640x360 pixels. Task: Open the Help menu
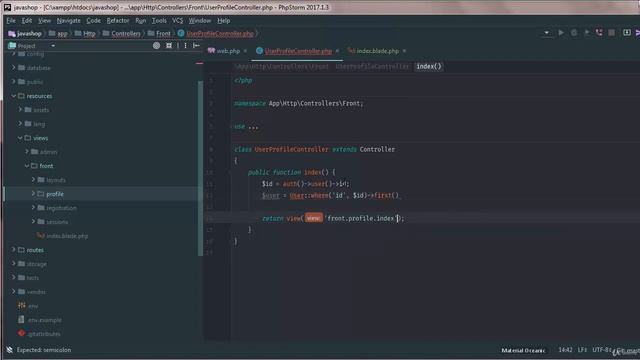[223, 20]
